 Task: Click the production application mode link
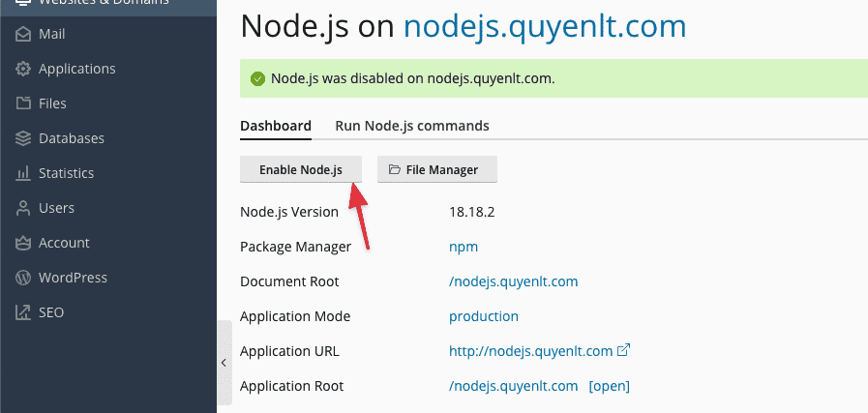483,316
